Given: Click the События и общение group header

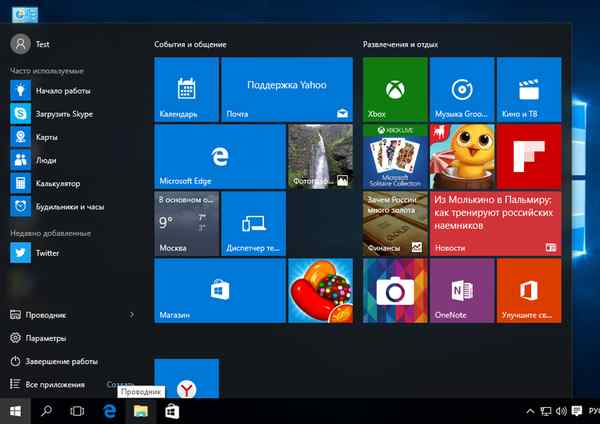Looking at the screenshot, I should (x=190, y=44).
